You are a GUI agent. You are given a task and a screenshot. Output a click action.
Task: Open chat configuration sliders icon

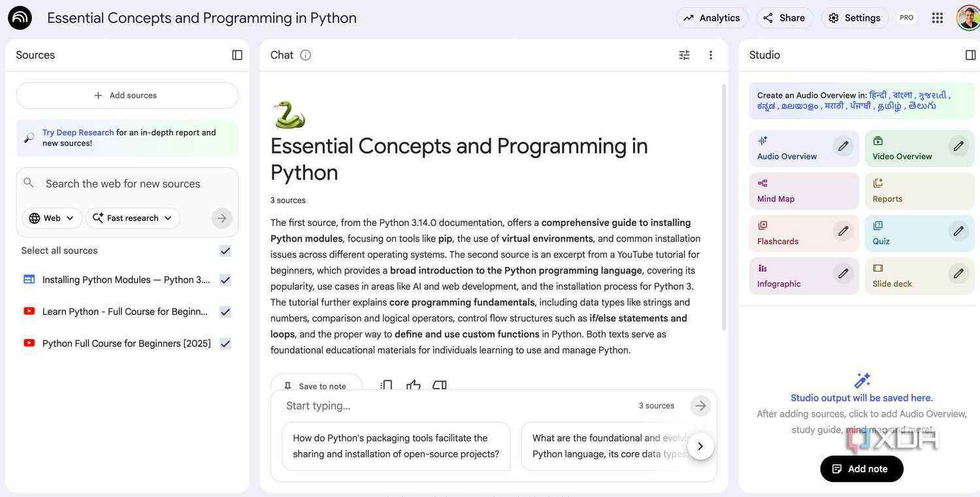click(684, 55)
